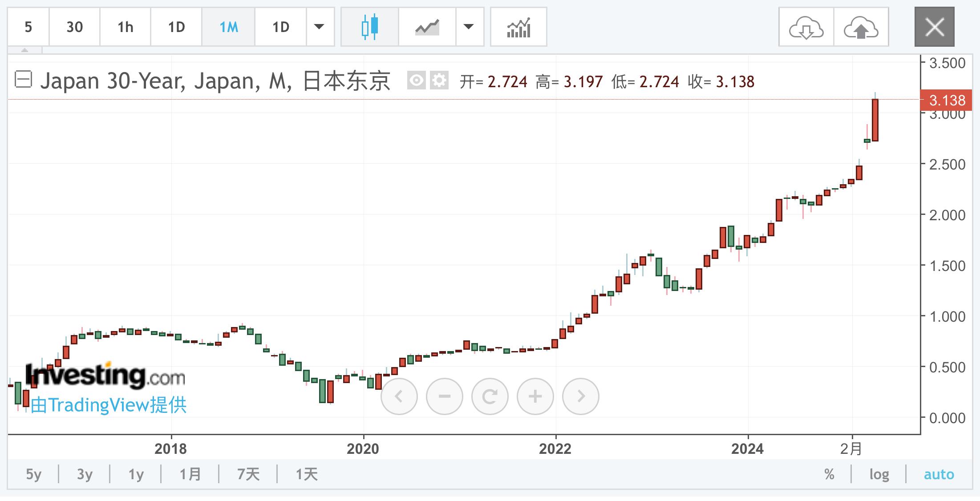
Task: Click the cloud download icon
Action: tap(806, 27)
